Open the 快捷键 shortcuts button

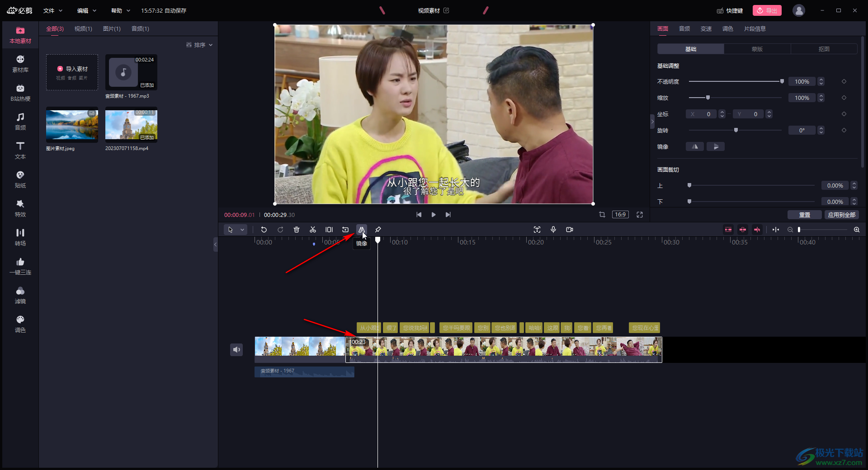730,10
